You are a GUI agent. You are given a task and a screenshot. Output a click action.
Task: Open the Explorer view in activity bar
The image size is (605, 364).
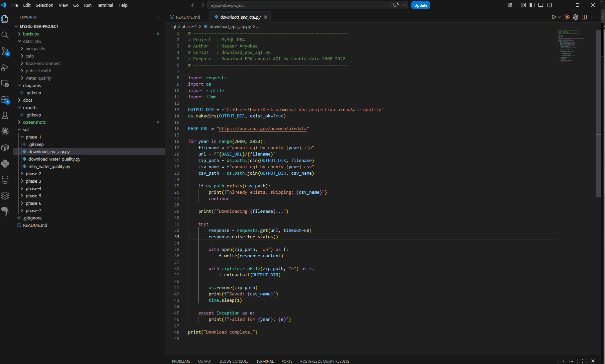pos(5,19)
